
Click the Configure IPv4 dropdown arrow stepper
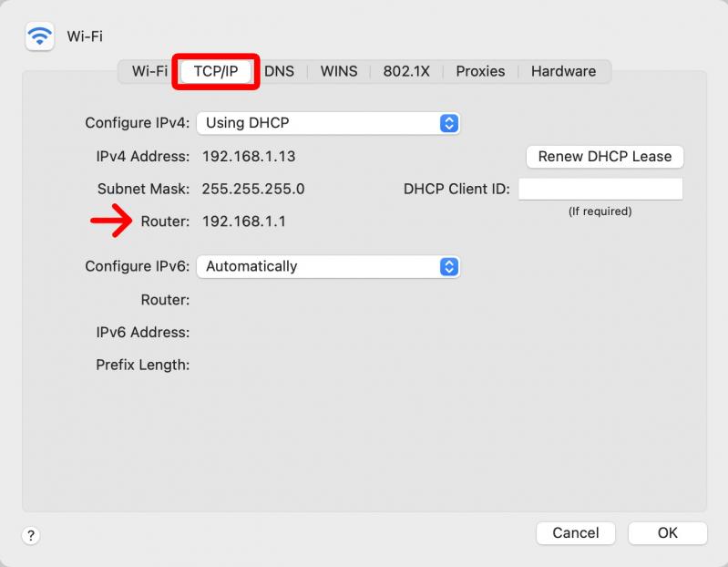(x=449, y=123)
